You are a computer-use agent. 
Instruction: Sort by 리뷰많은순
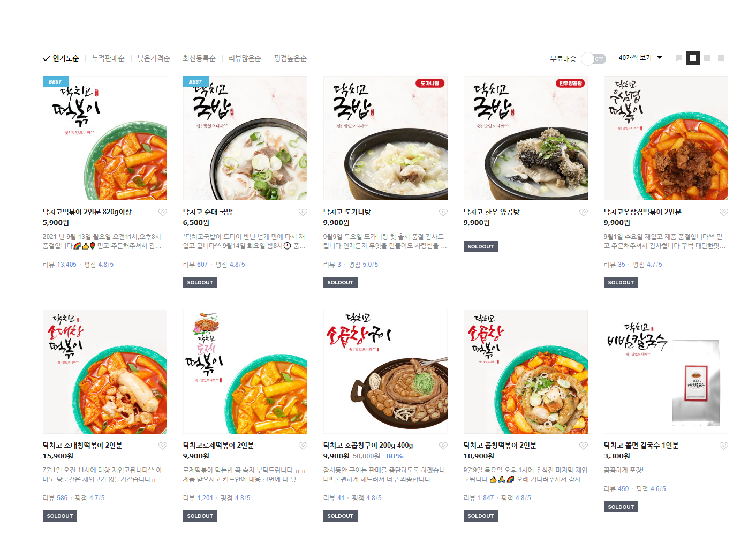pos(245,58)
